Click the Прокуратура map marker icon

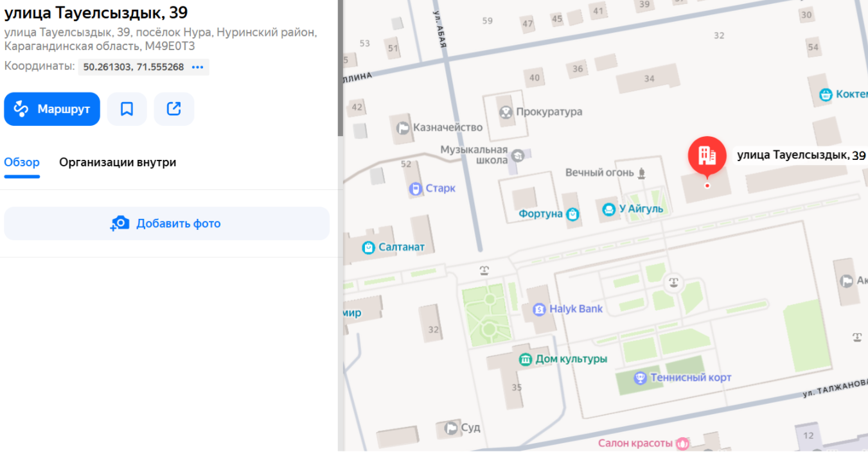(x=506, y=112)
